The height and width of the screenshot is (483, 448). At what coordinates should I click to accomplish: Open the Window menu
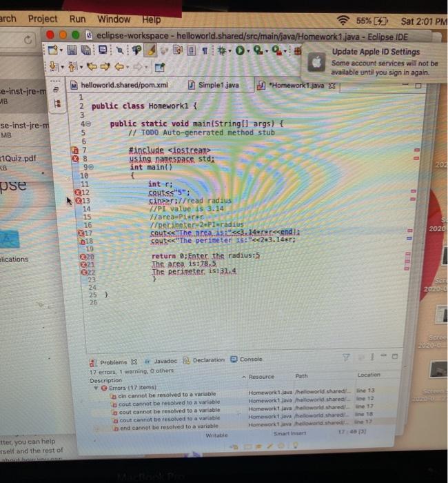(x=114, y=19)
